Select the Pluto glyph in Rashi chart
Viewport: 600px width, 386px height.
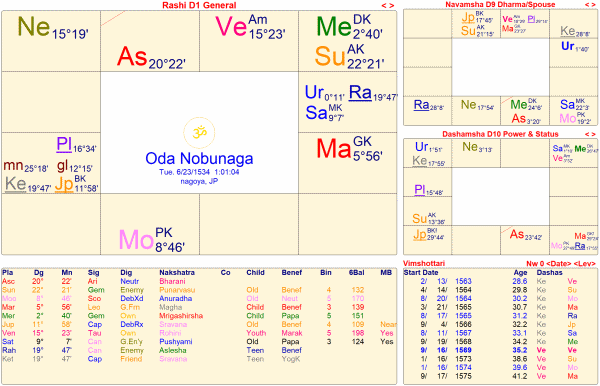pyautogui.click(x=64, y=144)
